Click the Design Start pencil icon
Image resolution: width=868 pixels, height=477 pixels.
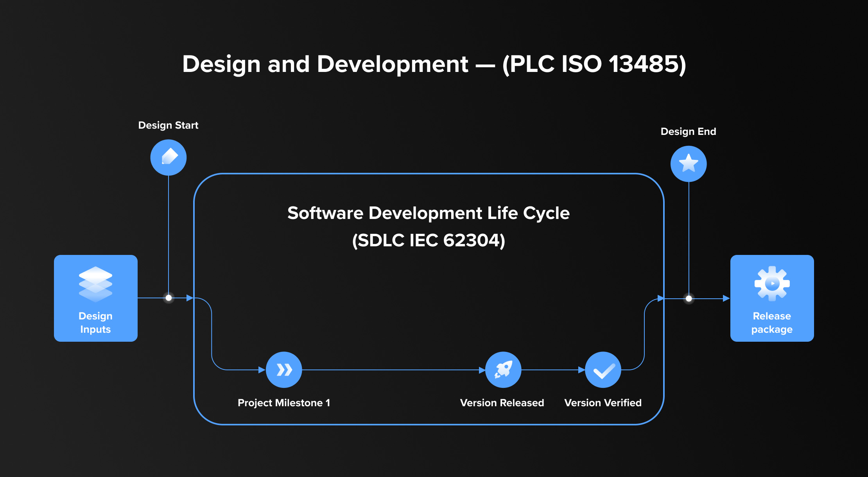pos(169,158)
